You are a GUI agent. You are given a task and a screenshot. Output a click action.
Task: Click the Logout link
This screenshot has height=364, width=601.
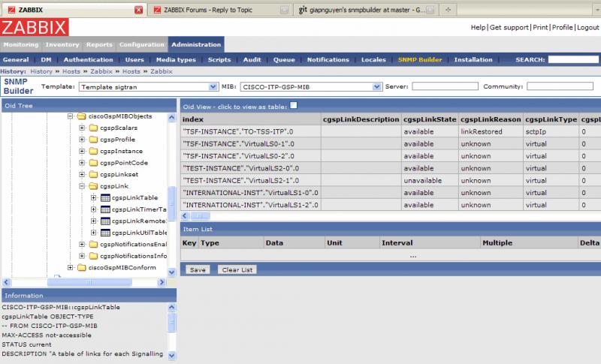point(588,28)
